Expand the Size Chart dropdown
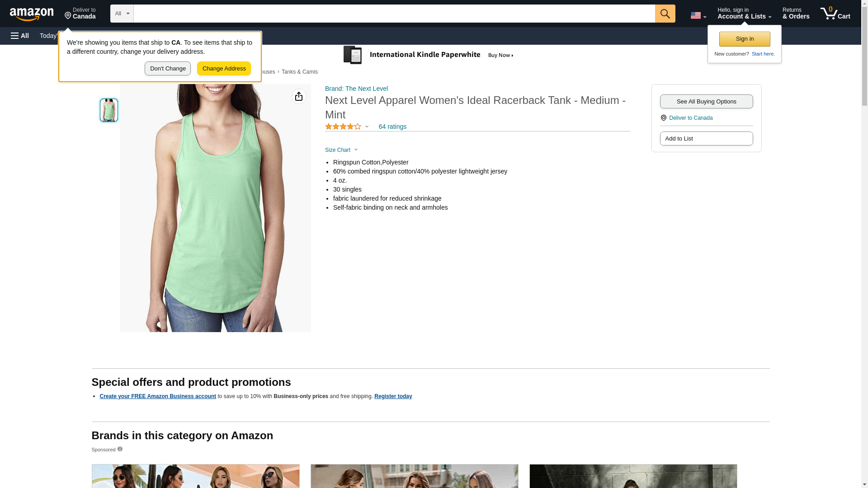The height and width of the screenshot is (488, 868). 341,150
